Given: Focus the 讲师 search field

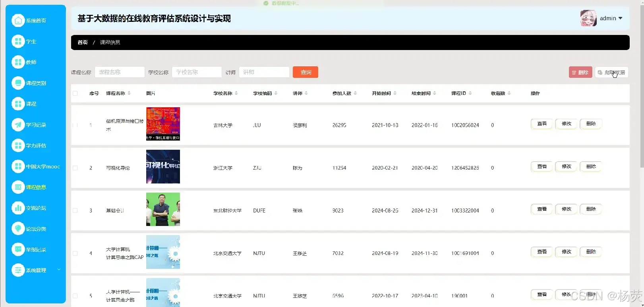Looking at the screenshot, I should click(264, 72).
